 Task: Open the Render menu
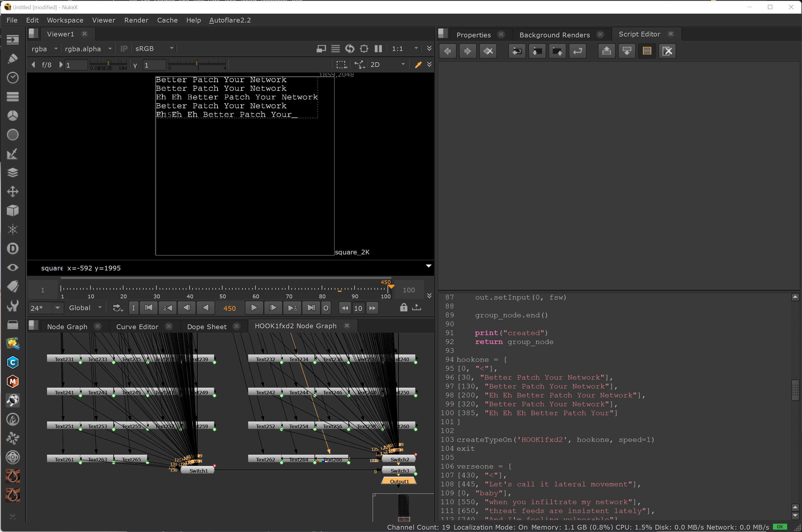point(136,20)
